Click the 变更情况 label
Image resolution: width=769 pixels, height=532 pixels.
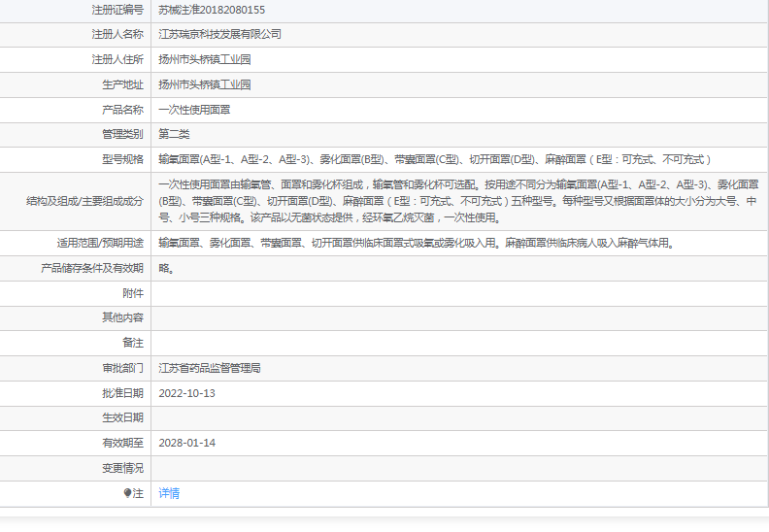click(122, 468)
